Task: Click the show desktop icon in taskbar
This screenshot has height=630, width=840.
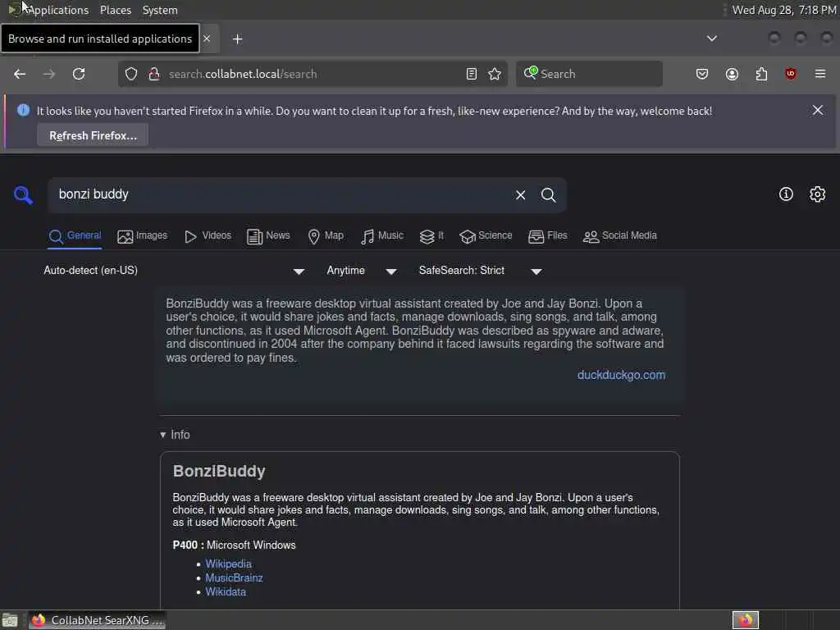Action: (x=10, y=620)
